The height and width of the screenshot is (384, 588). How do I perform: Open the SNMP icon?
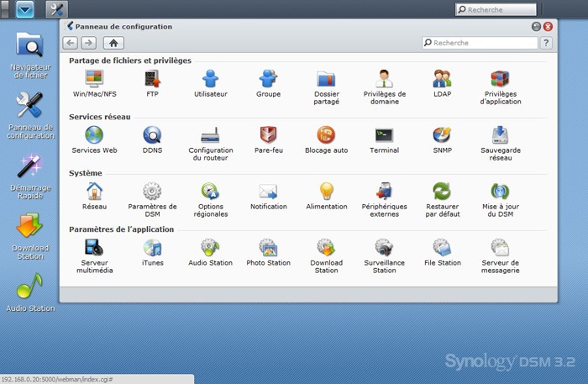point(442,139)
